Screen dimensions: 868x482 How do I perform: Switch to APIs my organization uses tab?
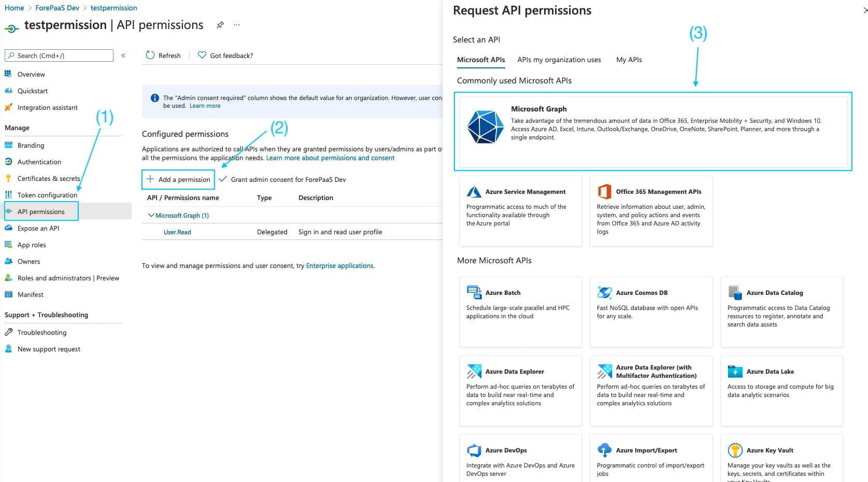[x=559, y=60]
